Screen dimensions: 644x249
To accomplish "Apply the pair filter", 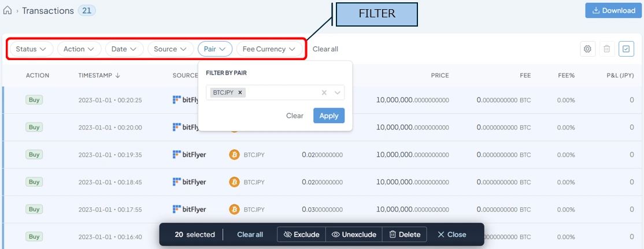I will pyautogui.click(x=329, y=116).
